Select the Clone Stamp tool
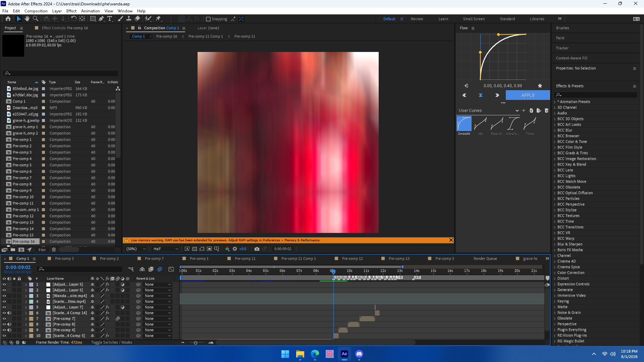Screen dimensions: 644x362 click(129, 19)
